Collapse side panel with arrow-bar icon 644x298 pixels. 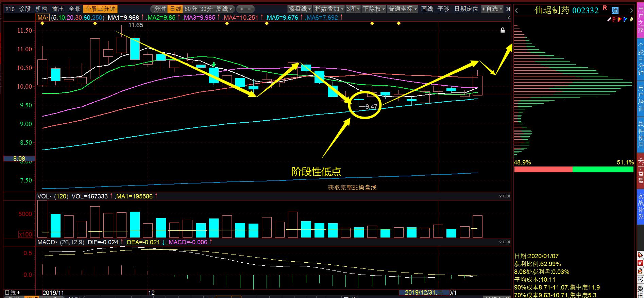coord(508,9)
